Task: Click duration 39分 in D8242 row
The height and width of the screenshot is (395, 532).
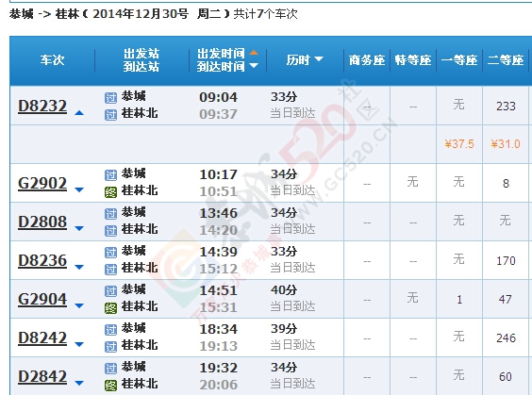Action: pos(284,329)
